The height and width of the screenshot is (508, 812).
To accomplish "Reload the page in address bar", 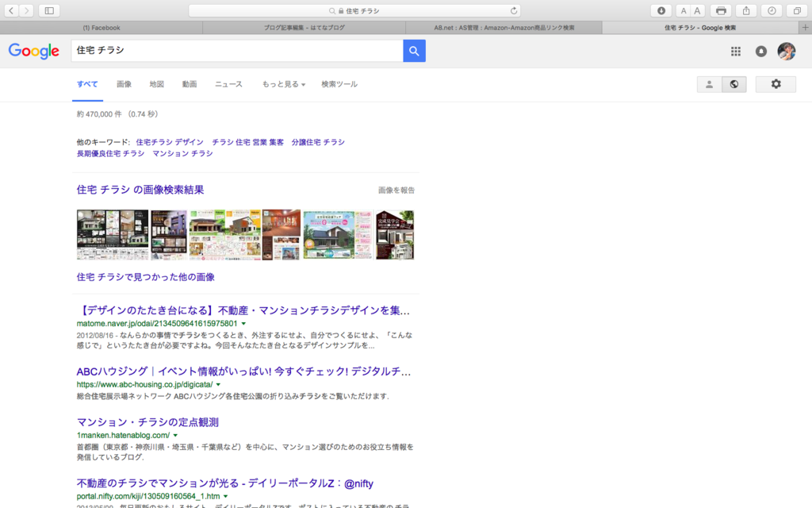I will [513, 10].
